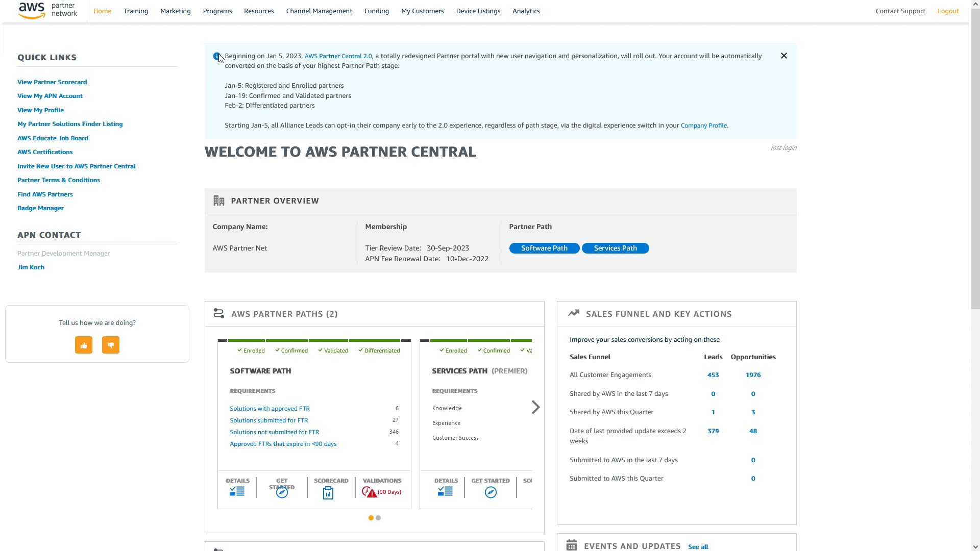The width and height of the screenshot is (980, 551).
Task: Open the Channel Management menu
Action: point(319,11)
